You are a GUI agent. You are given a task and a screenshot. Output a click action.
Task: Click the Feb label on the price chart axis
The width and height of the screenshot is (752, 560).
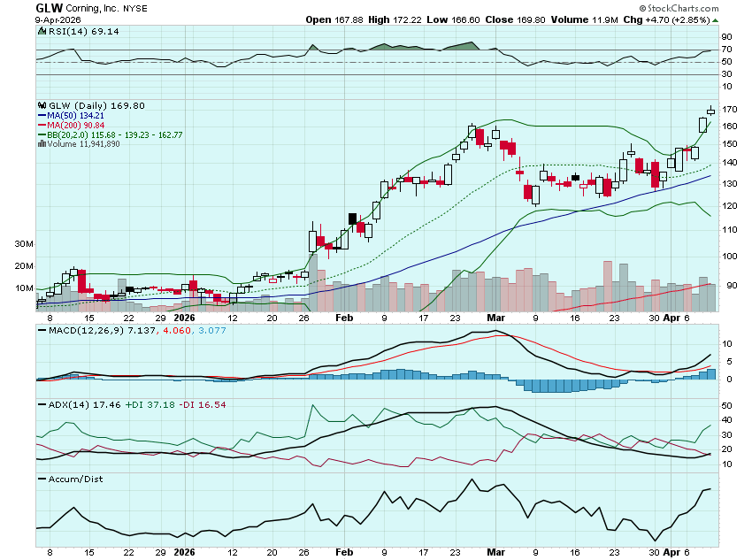pyautogui.click(x=345, y=317)
